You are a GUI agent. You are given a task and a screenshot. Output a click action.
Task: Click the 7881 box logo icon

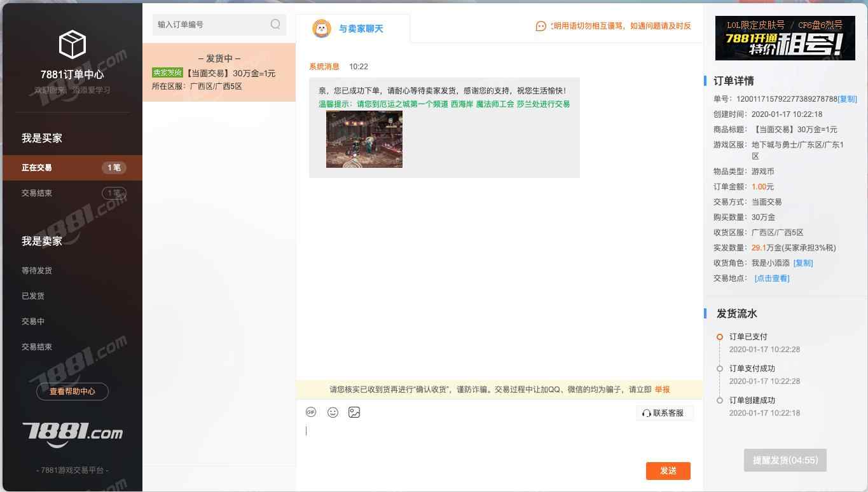coord(72,44)
